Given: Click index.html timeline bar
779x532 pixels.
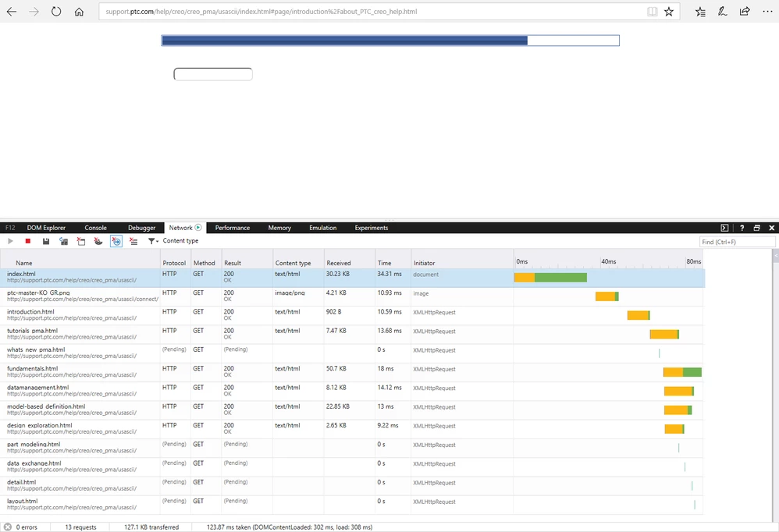Looking at the screenshot, I should pyautogui.click(x=550, y=278).
